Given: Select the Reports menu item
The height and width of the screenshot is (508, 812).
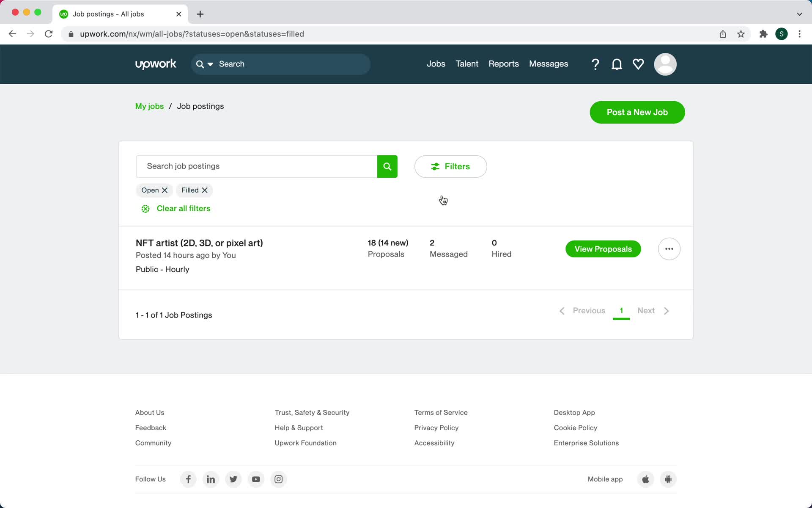Looking at the screenshot, I should tap(503, 63).
